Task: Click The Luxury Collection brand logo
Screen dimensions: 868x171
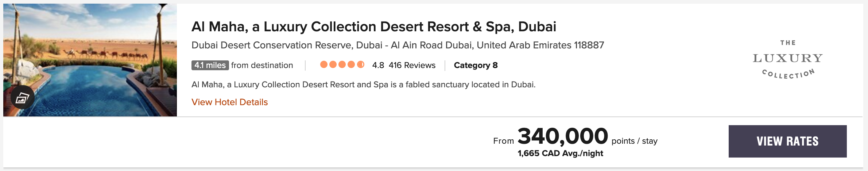Action: click(x=788, y=60)
